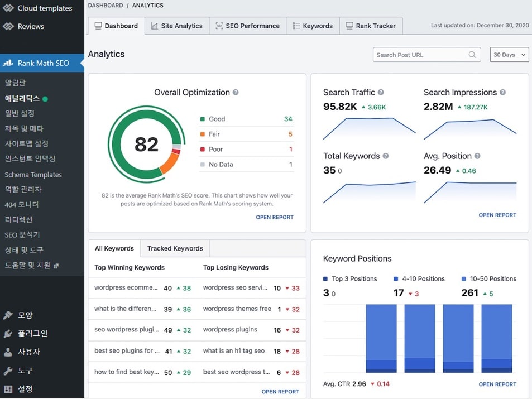Focus the Search Post URL field

coord(427,55)
